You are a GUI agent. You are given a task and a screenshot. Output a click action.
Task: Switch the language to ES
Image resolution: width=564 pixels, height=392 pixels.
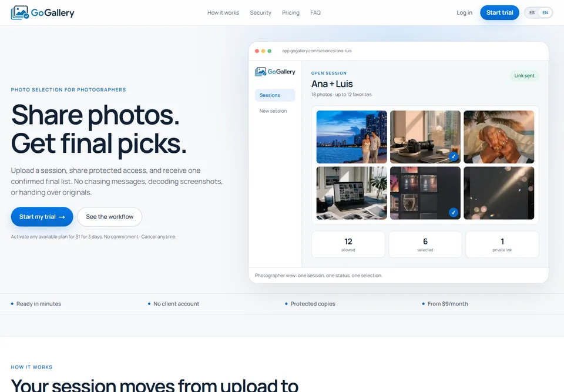532,12
